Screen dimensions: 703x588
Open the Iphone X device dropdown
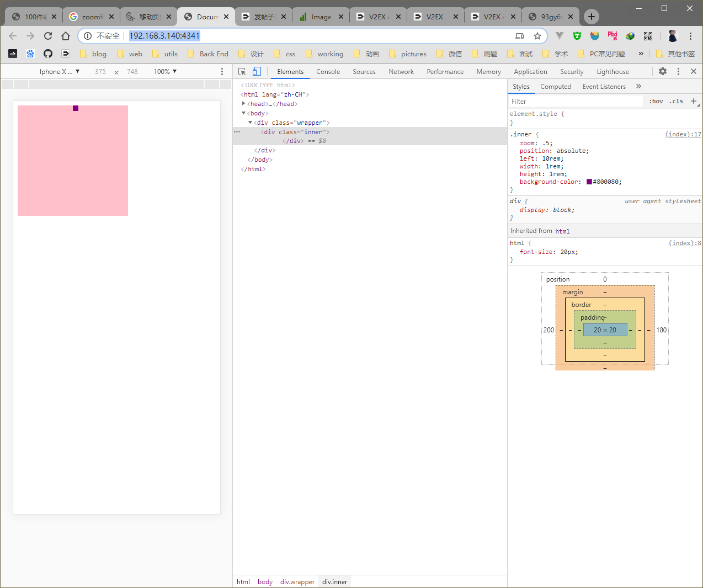(60, 72)
